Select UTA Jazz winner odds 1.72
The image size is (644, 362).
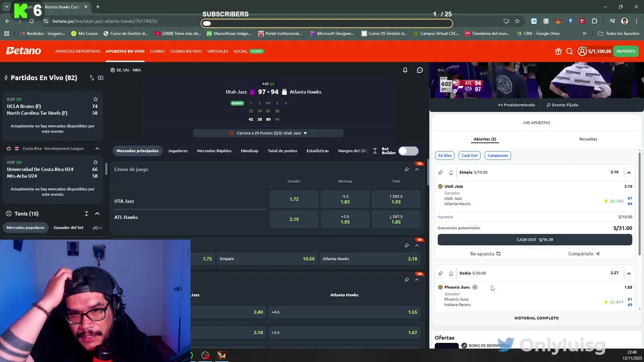pyautogui.click(x=294, y=199)
